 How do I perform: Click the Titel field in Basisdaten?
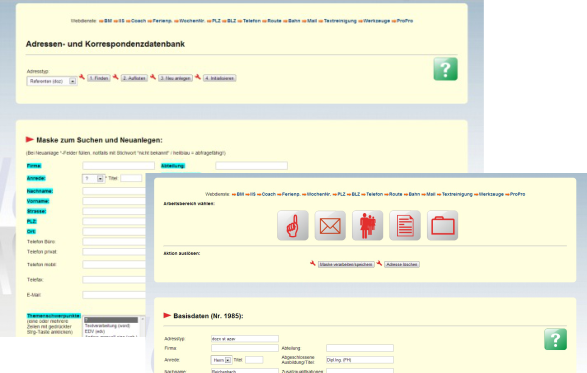(x=254, y=360)
